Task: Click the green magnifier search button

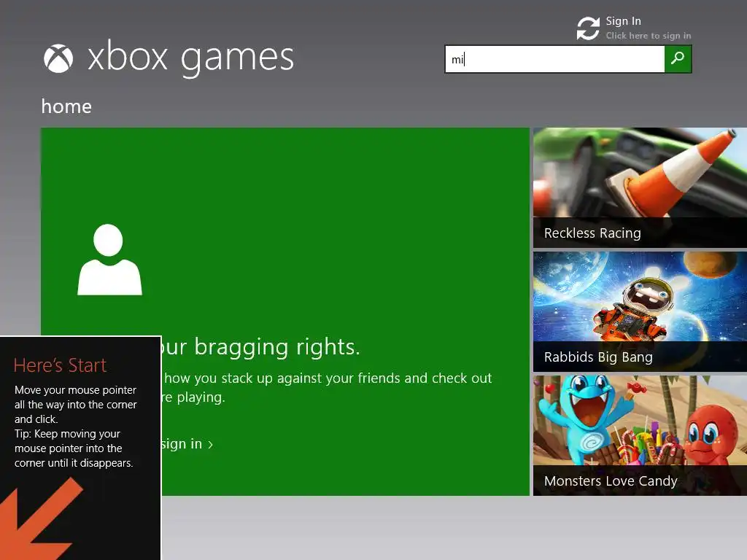Action: point(678,59)
